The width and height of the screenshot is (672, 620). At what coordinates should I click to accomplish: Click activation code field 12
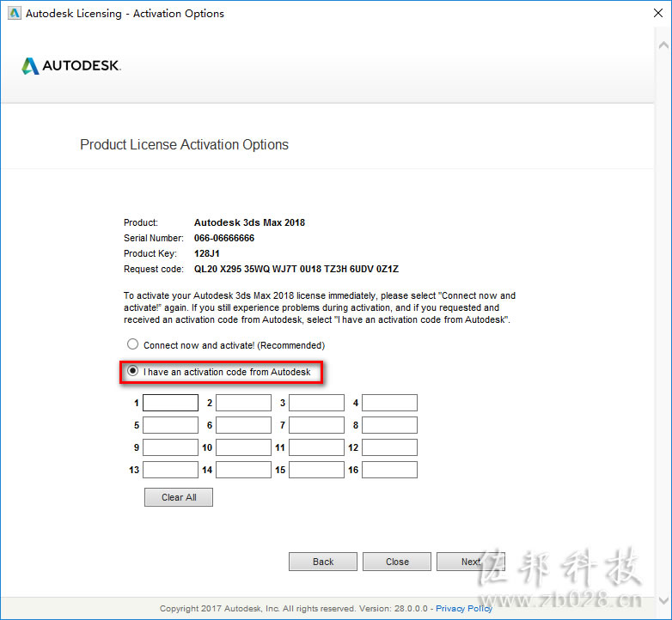(389, 447)
